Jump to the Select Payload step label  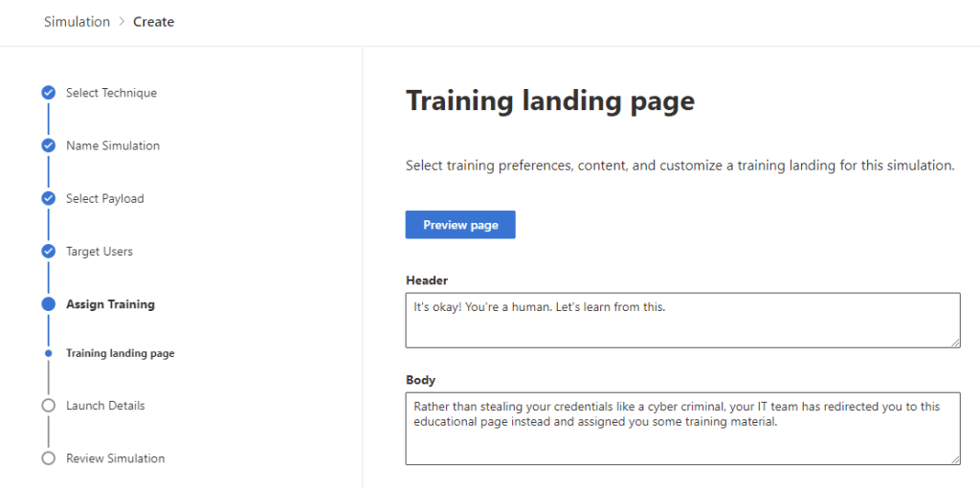[x=104, y=199]
